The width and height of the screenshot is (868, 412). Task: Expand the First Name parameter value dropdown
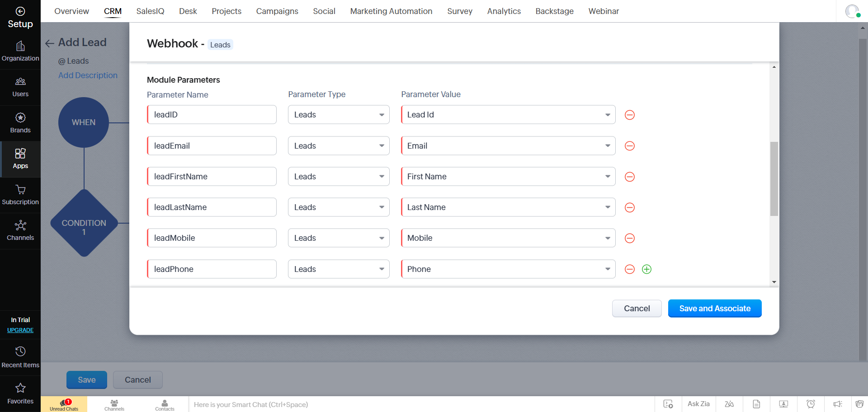508,177
